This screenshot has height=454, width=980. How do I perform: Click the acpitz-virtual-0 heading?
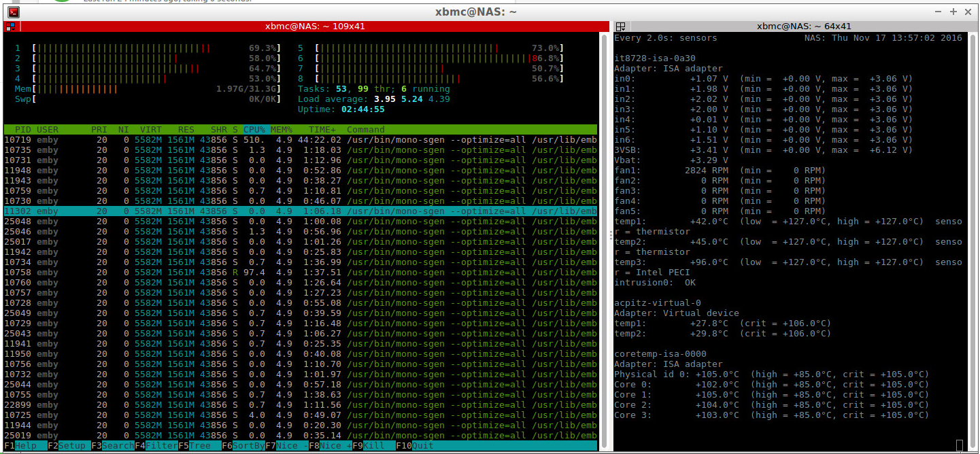[x=658, y=303]
